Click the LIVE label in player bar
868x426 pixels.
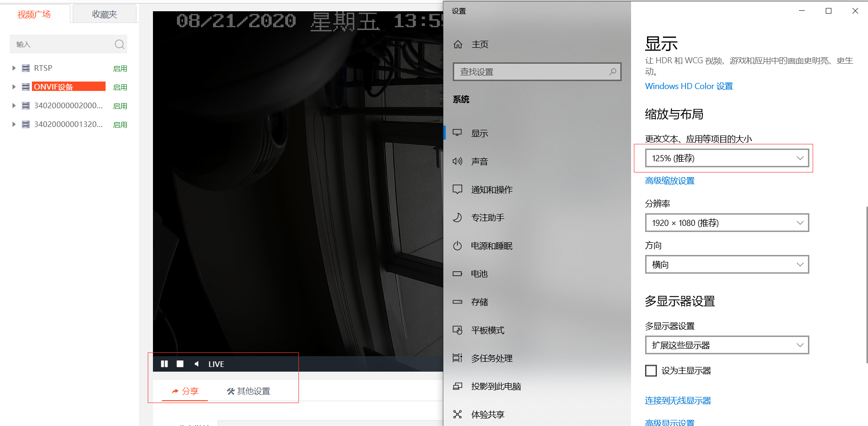216,364
